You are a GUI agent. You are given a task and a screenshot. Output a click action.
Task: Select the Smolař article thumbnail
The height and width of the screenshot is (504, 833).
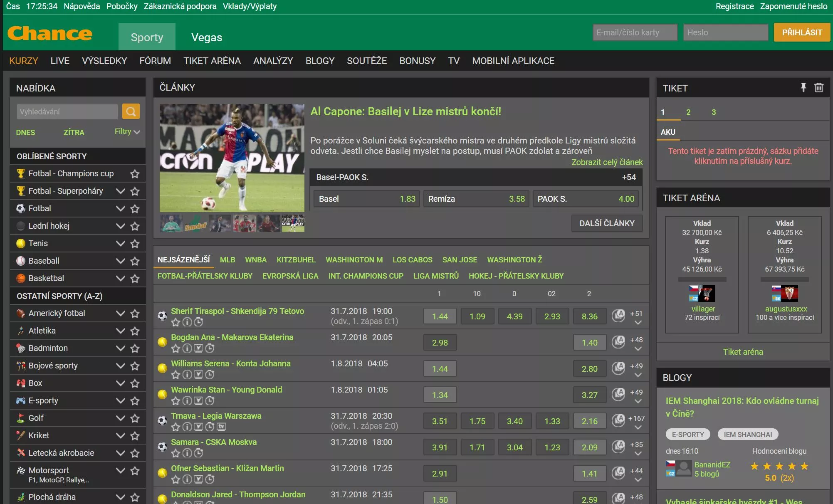click(195, 224)
